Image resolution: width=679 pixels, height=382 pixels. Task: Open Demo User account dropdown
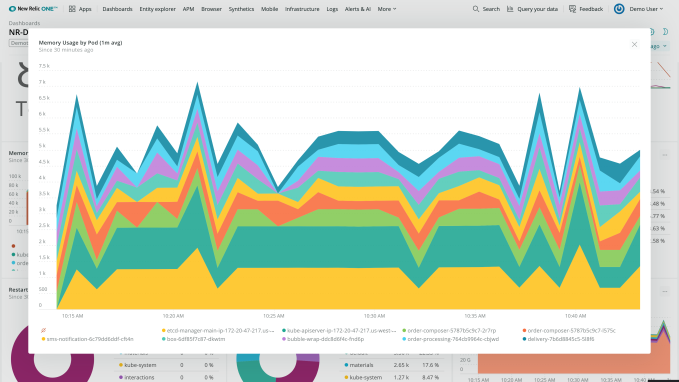647,9
